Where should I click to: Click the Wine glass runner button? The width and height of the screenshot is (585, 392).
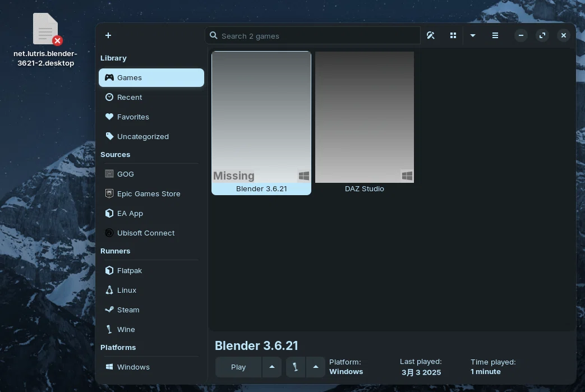point(296,367)
